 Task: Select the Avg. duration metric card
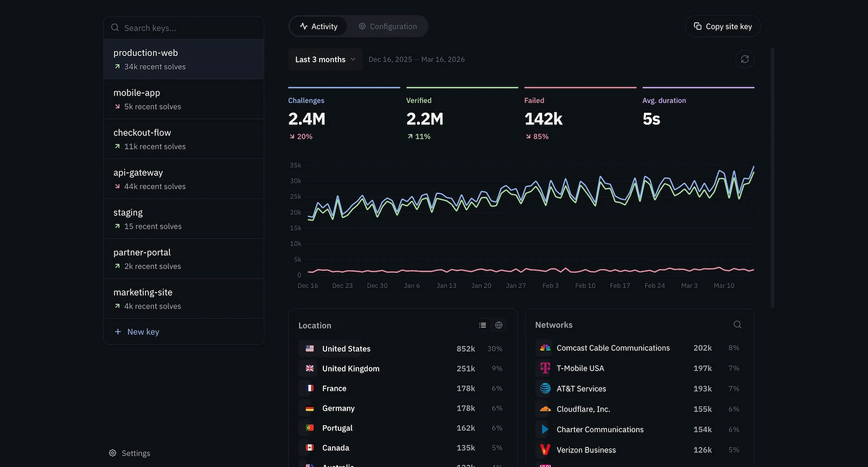(x=698, y=114)
